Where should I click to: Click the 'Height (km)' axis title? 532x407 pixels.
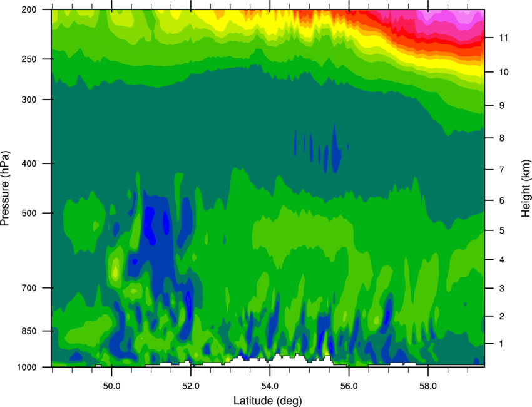(526, 188)
